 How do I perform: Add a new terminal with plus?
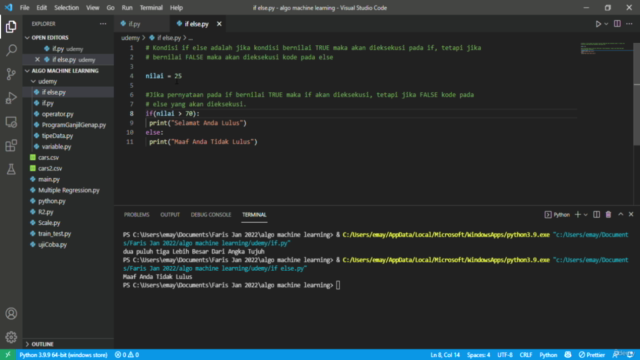click(x=578, y=215)
